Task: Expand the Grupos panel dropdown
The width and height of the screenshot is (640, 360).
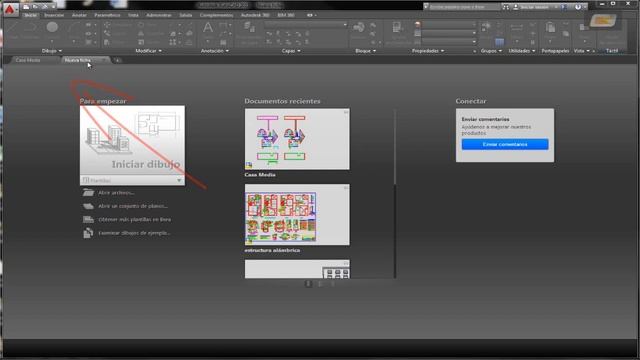Action: [491, 51]
